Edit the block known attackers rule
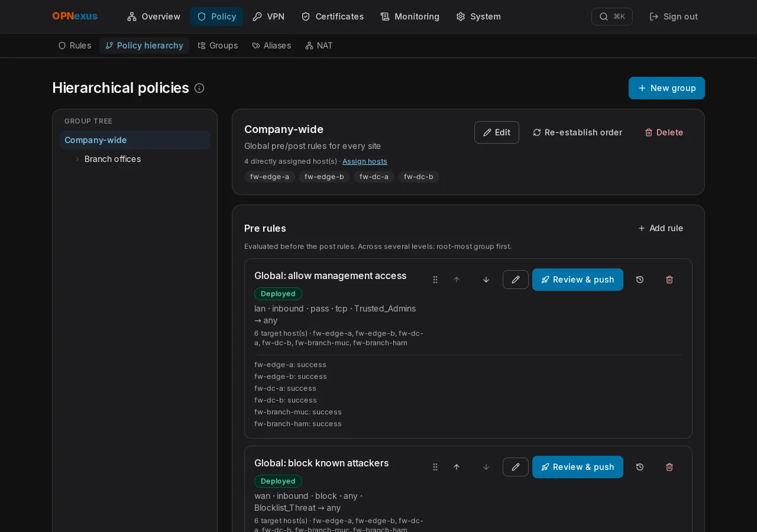This screenshot has width=757, height=532. pos(516,467)
